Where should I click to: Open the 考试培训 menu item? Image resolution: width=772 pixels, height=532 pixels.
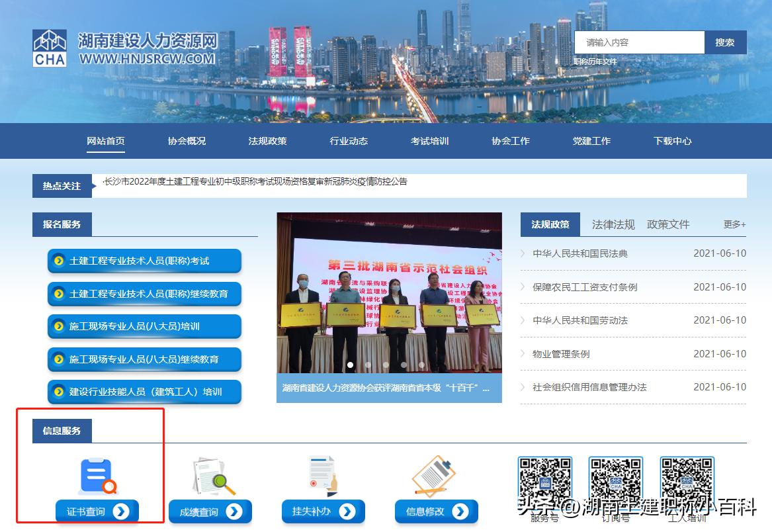(430, 140)
